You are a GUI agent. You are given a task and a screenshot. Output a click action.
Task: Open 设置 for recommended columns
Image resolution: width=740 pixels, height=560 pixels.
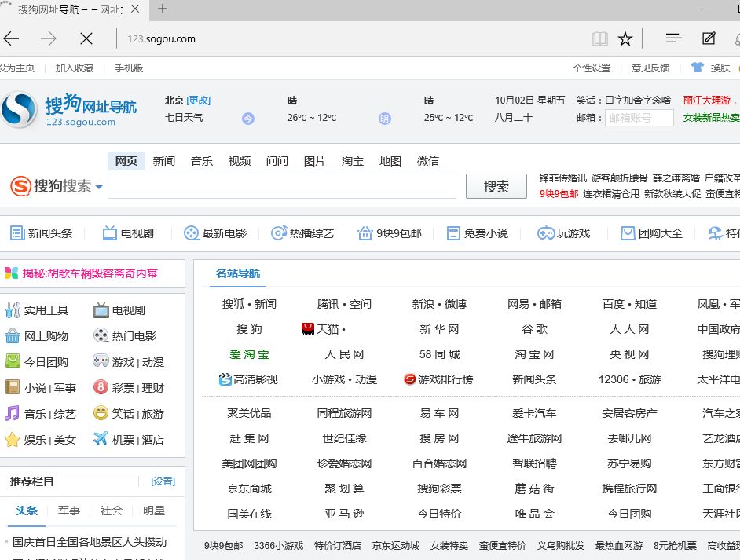pos(163,481)
